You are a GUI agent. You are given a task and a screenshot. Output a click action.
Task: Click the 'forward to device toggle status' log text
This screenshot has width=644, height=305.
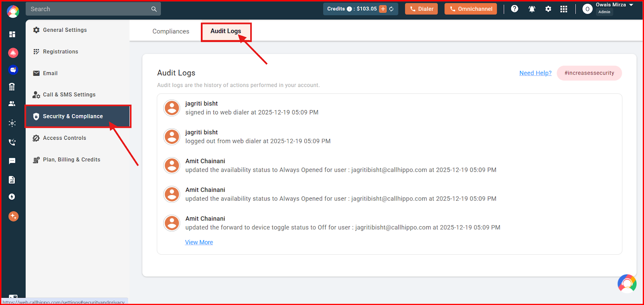point(343,227)
